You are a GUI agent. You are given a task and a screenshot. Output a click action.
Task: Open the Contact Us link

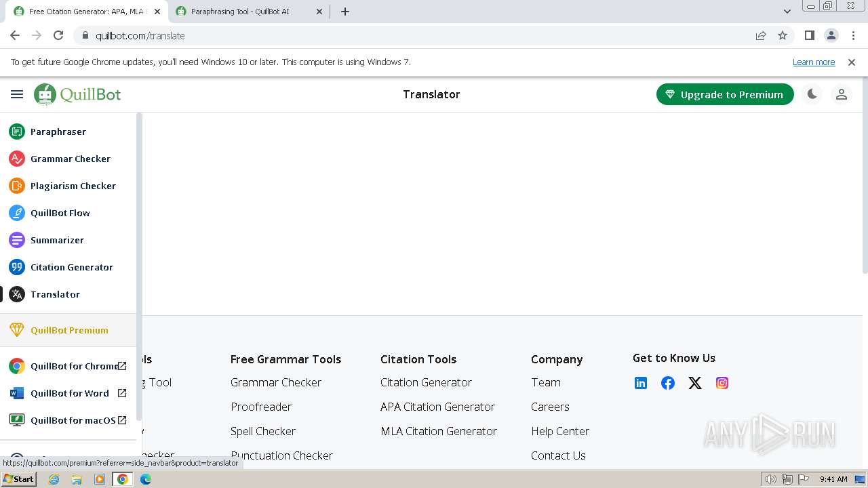558,455
